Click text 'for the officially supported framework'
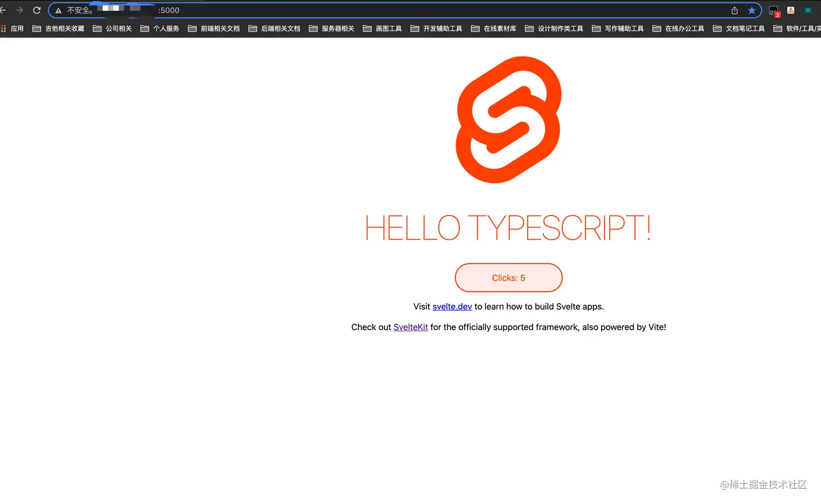This screenshot has width=821, height=504. click(x=504, y=327)
